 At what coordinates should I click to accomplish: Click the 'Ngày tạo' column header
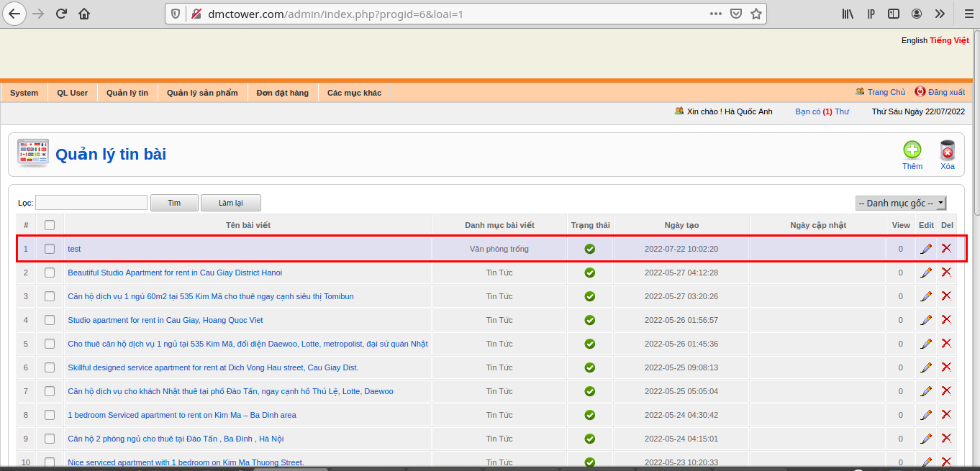(681, 225)
